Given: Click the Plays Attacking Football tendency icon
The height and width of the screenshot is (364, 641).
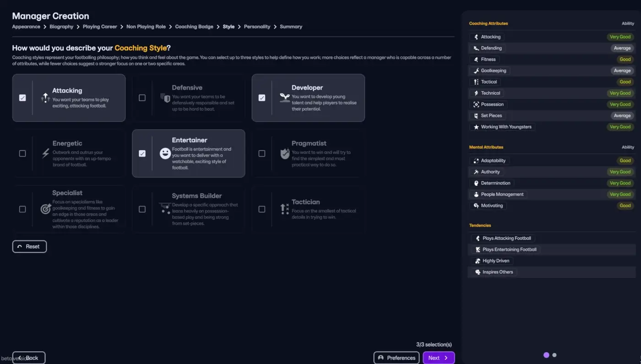Looking at the screenshot, I should click(x=478, y=238).
